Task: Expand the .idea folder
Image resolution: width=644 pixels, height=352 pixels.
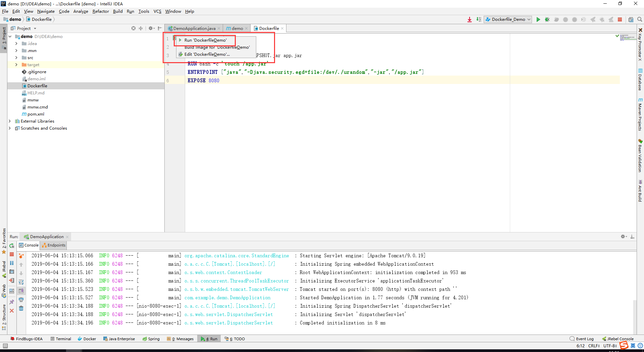Action: tap(16, 44)
